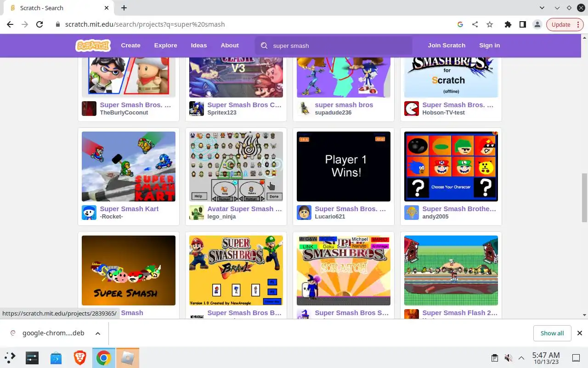The image size is (588, 368).
Task: Click the Spritex123 user avatar
Action: pyautogui.click(x=197, y=109)
